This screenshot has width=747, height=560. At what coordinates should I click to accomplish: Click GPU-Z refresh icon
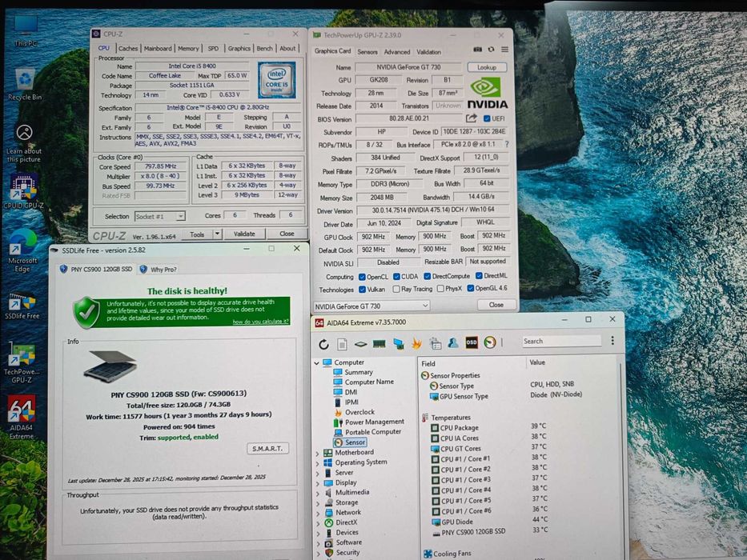pos(491,49)
